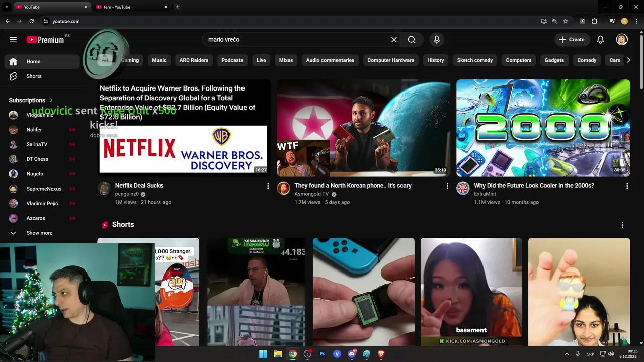Open Chrome extensions puzzle icon
The height and width of the screenshot is (362, 644).
(595, 21)
